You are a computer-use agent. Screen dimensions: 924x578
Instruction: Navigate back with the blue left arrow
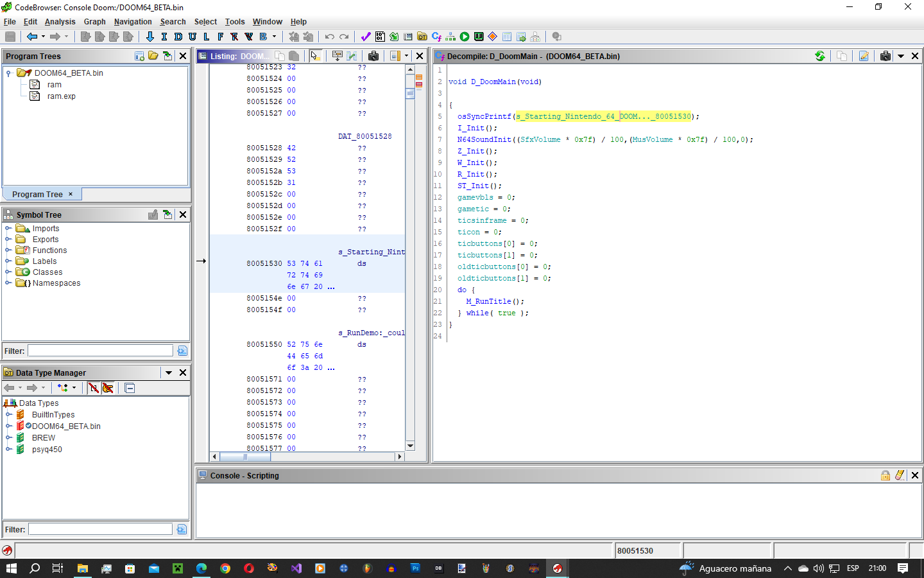tap(31, 37)
